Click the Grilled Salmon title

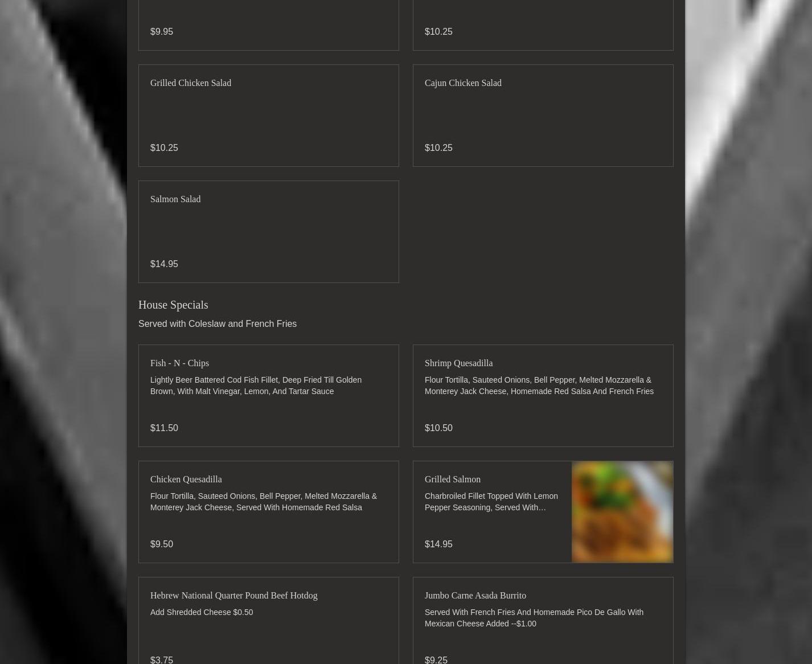tap(452, 479)
